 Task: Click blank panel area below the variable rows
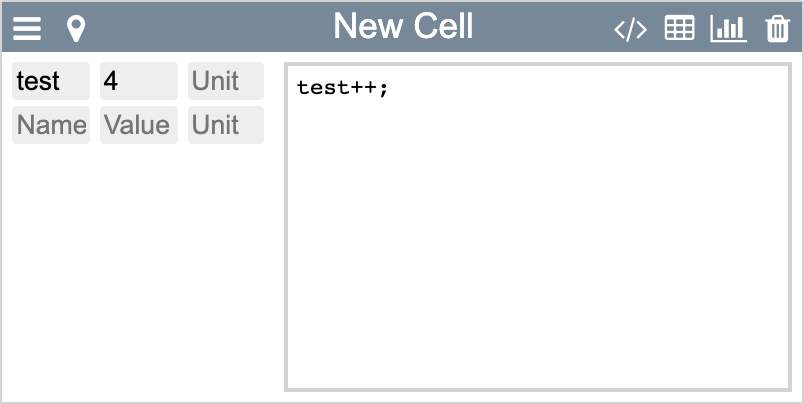click(138, 270)
